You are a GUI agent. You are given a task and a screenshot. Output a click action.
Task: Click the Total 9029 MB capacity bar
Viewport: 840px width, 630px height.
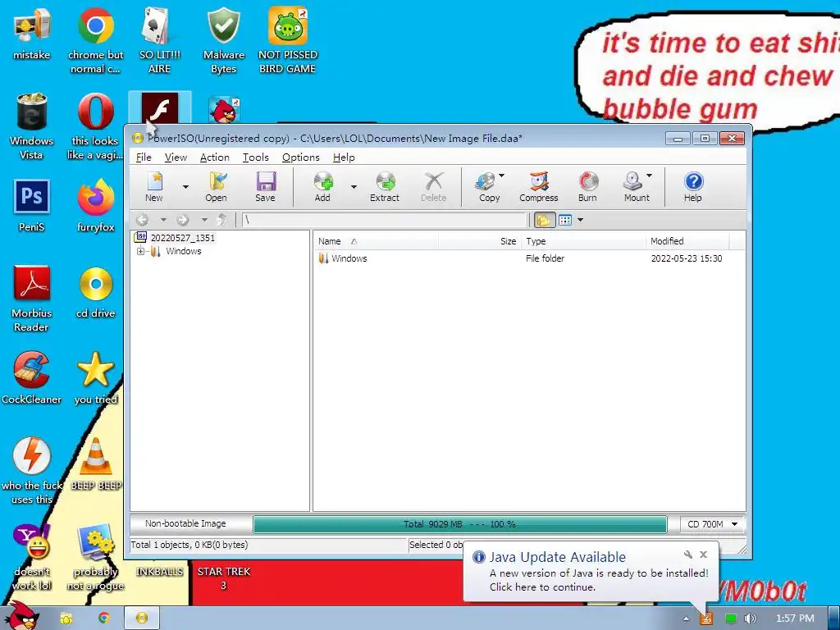[459, 524]
